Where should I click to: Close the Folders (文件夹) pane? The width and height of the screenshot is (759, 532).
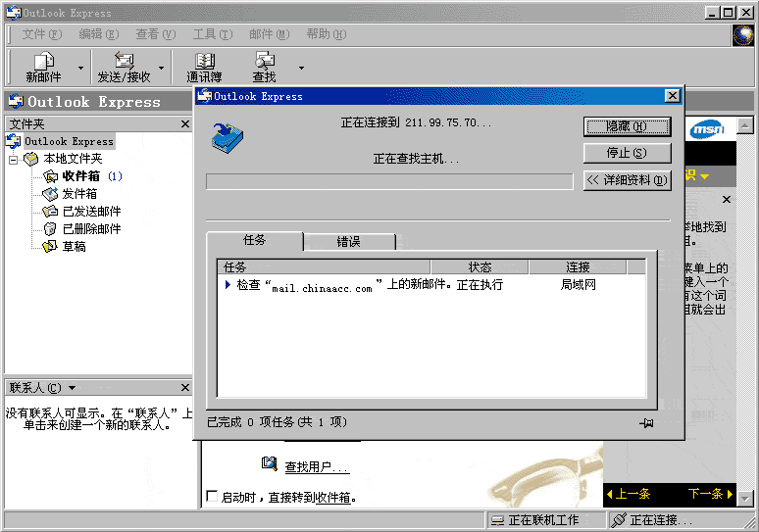click(185, 124)
